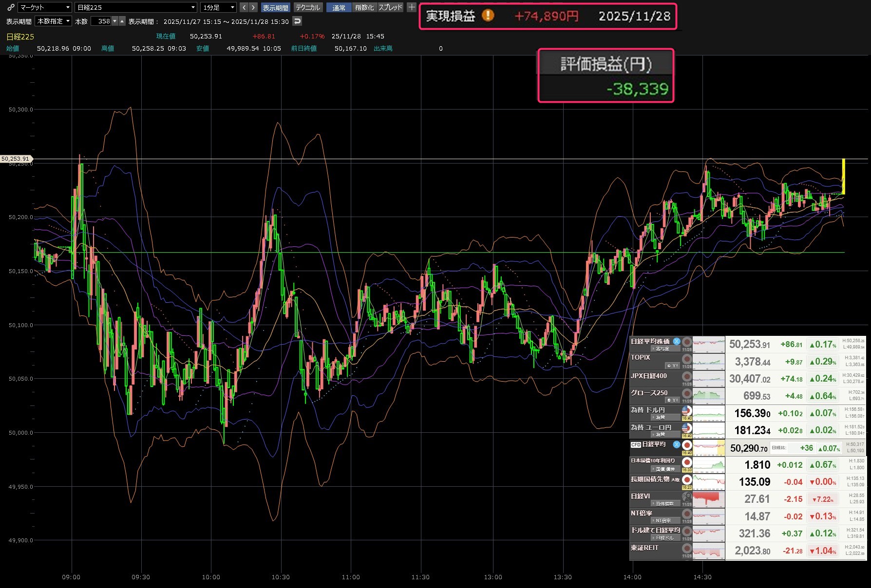Select the 通常 chart mode tab
Screen dimensions: 871x588
click(x=339, y=8)
